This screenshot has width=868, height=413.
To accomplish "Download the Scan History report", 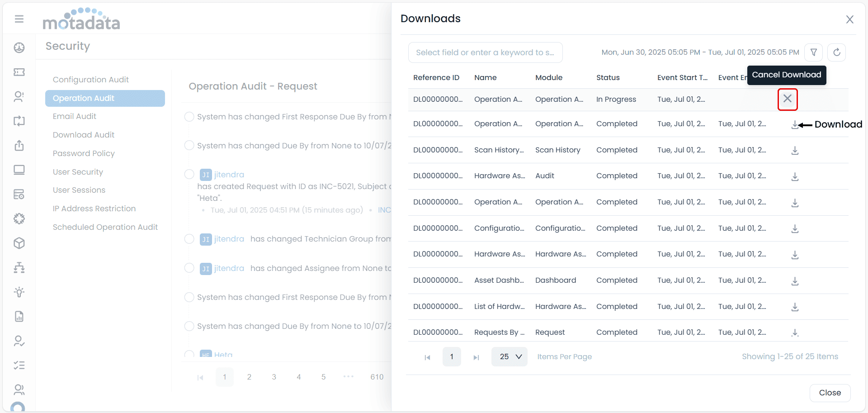I will tap(795, 151).
